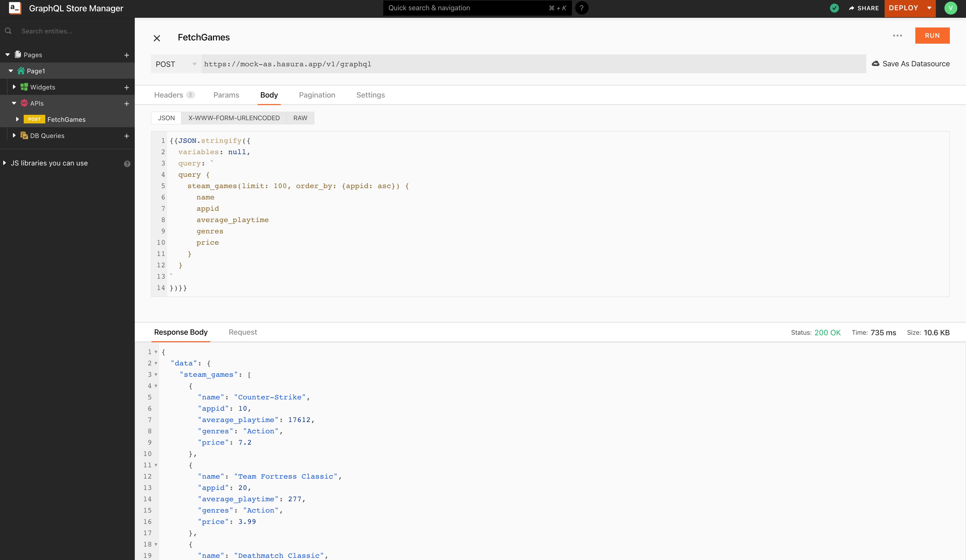Click the green saved status checkmark
The width and height of the screenshot is (966, 560).
pos(834,8)
